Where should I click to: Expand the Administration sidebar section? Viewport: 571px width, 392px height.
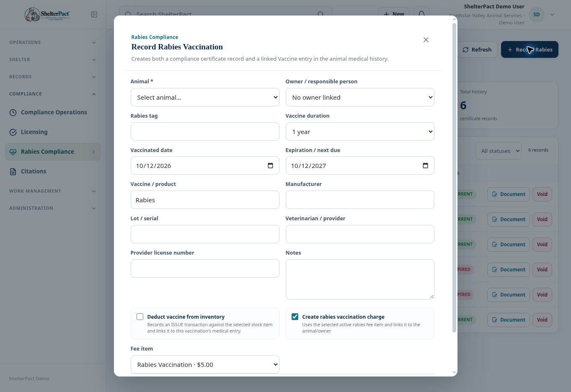coord(53,208)
